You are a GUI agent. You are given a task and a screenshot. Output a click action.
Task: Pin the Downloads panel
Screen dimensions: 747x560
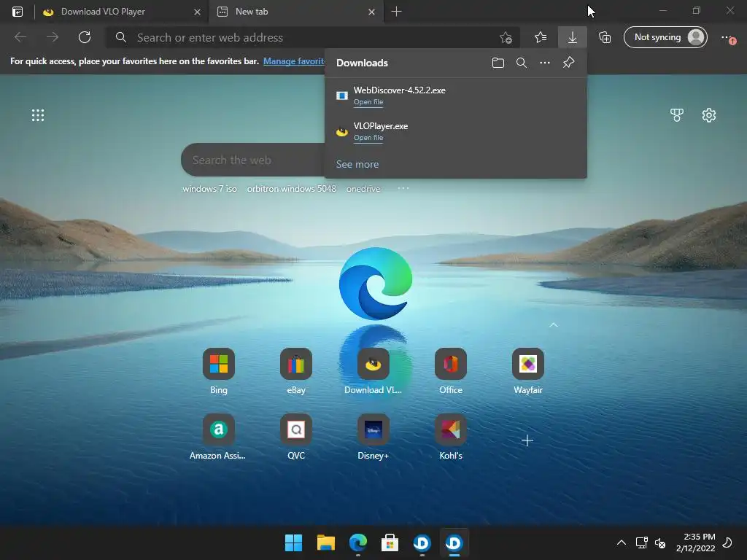(x=568, y=63)
